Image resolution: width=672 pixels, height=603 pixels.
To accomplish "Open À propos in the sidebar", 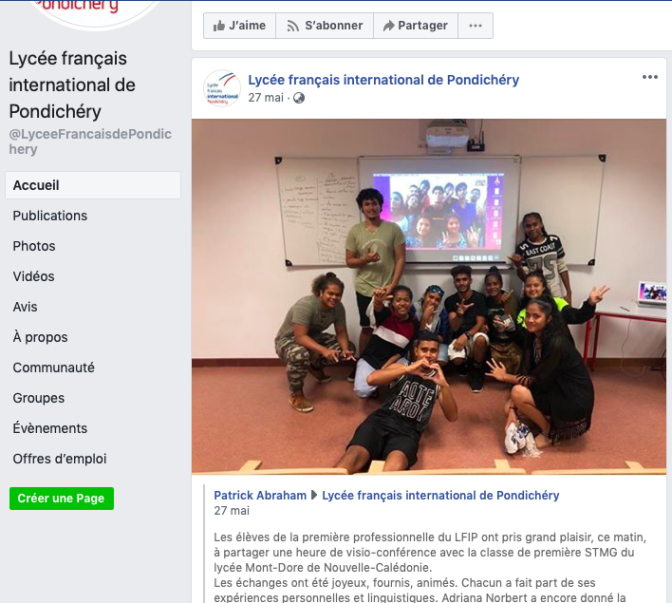I will pyautogui.click(x=40, y=337).
